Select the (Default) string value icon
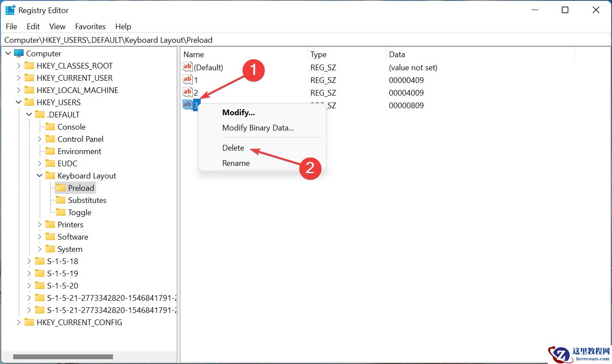Image resolution: width=612 pixels, height=364 pixels. 187,67
